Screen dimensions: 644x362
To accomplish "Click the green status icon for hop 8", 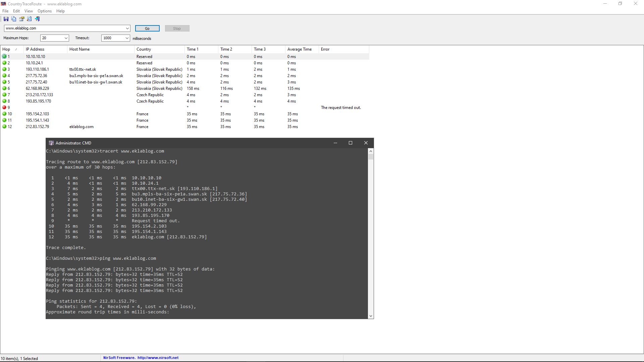I will [4, 101].
